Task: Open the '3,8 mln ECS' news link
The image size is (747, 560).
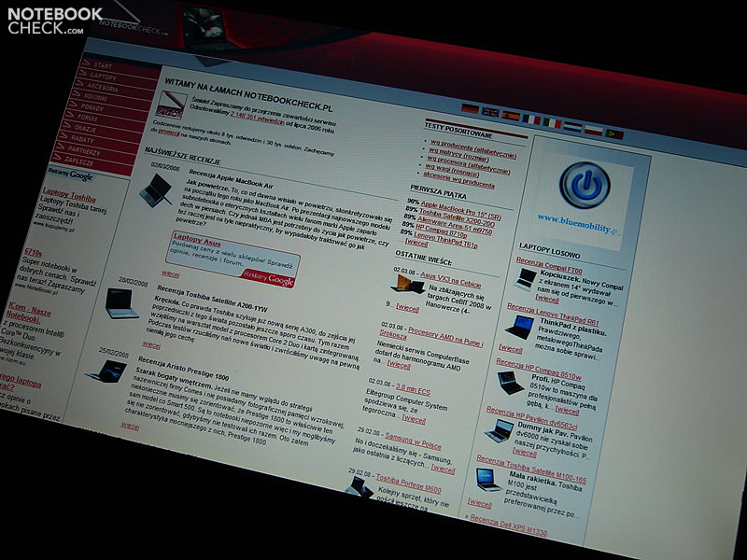Action: coord(413,389)
